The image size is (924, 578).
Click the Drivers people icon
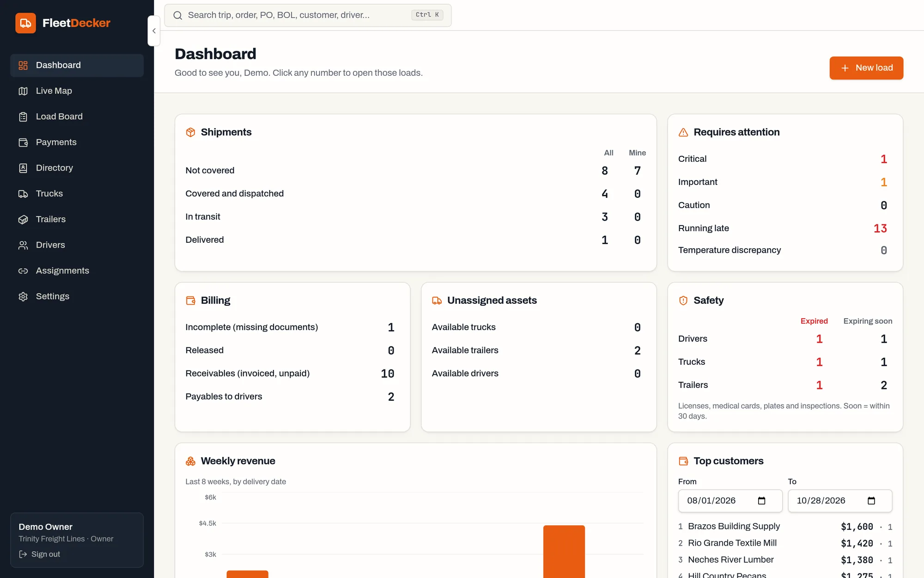pyautogui.click(x=23, y=245)
